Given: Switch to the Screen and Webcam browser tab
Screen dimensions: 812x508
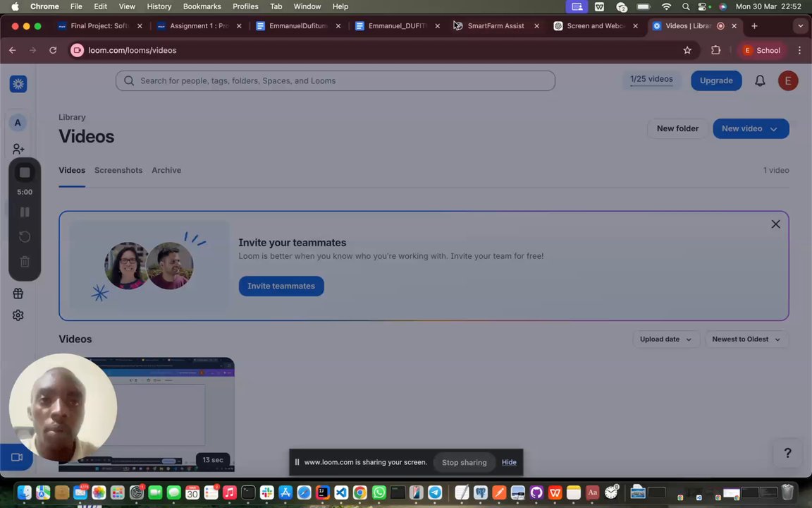Looking at the screenshot, I should pos(595,26).
